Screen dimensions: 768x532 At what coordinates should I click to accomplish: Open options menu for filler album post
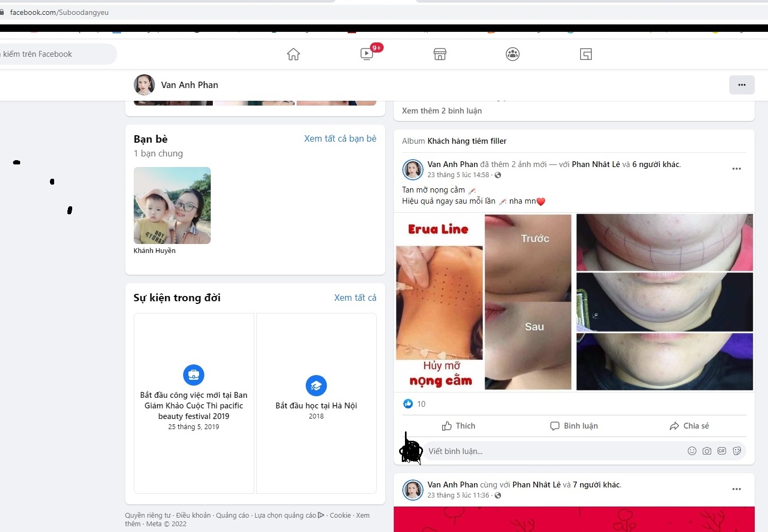coord(736,169)
